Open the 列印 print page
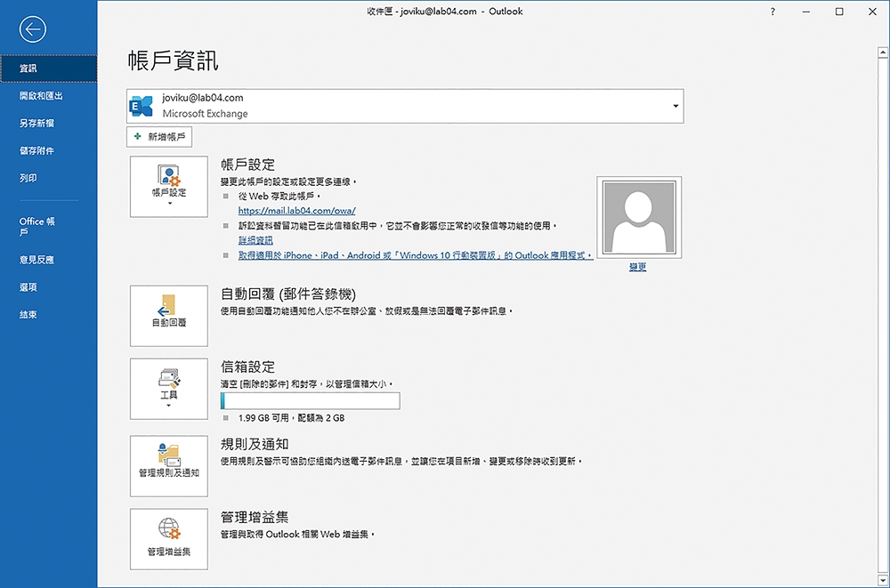 point(49,178)
